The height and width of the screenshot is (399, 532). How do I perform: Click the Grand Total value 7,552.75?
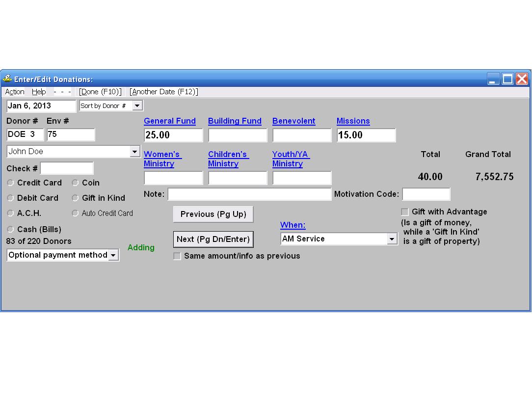tap(494, 176)
